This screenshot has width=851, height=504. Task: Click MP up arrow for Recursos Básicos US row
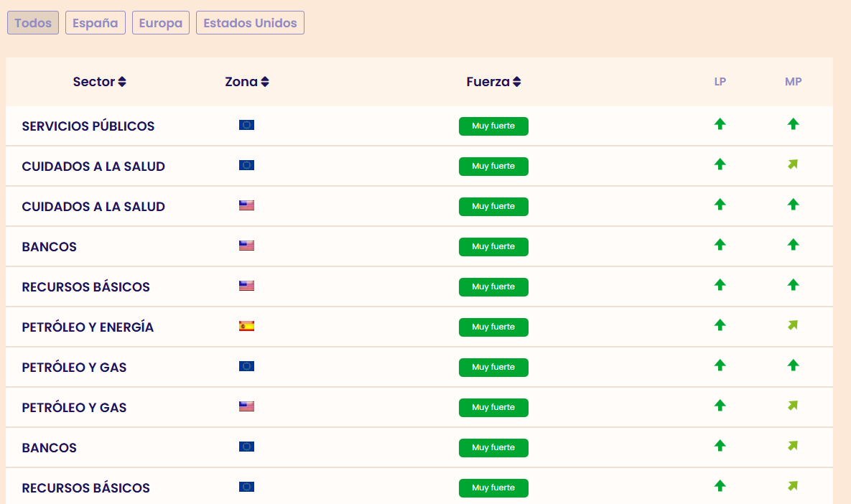point(793,285)
